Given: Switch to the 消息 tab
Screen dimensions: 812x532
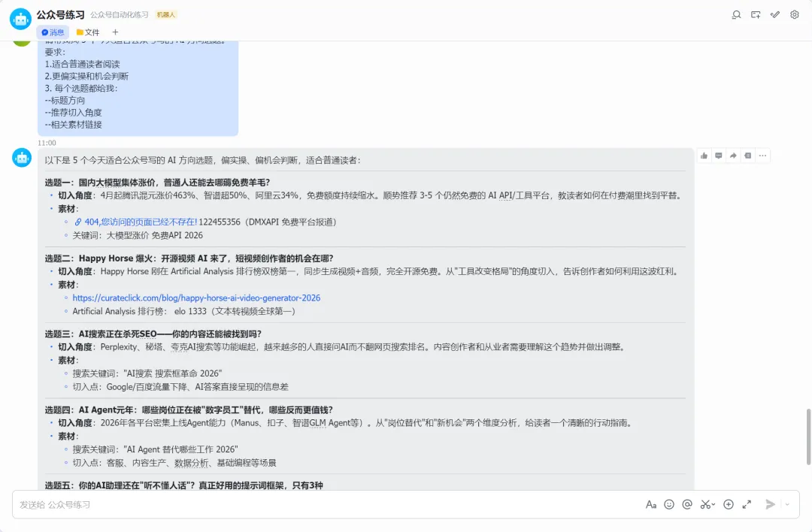Looking at the screenshot, I should pos(53,32).
